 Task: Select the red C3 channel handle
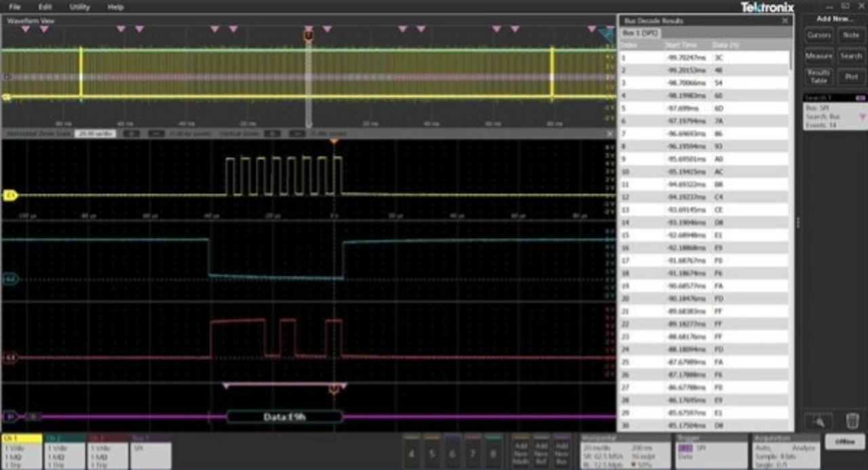(x=10, y=357)
